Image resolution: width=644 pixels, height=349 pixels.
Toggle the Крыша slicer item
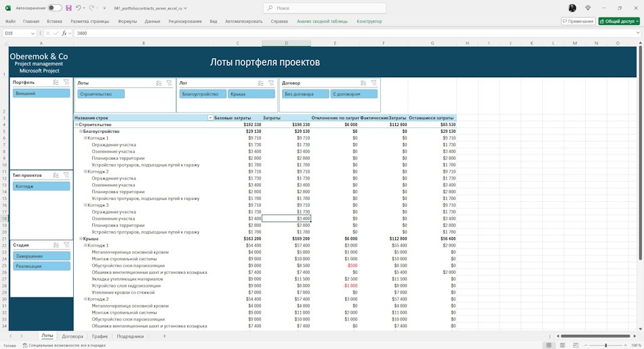click(251, 94)
